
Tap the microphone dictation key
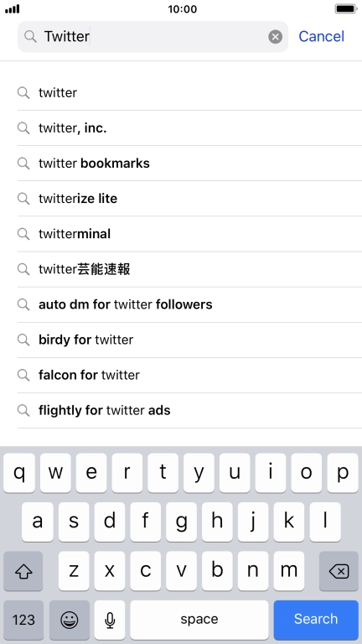tap(110, 620)
